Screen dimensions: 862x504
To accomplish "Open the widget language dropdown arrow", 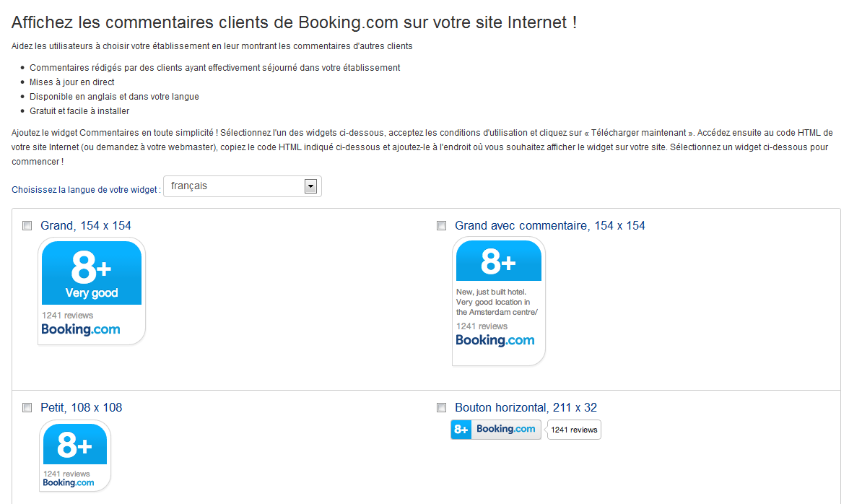I will 310,186.
